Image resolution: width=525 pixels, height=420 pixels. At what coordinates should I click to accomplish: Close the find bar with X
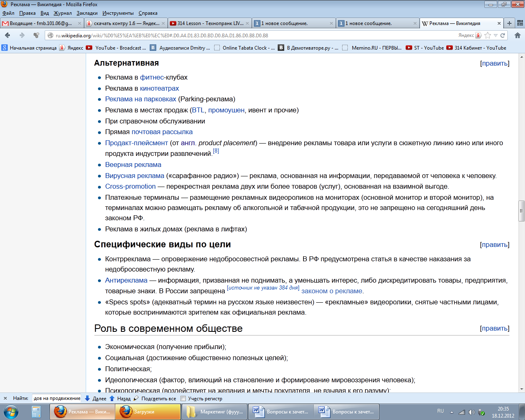coord(5,398)
